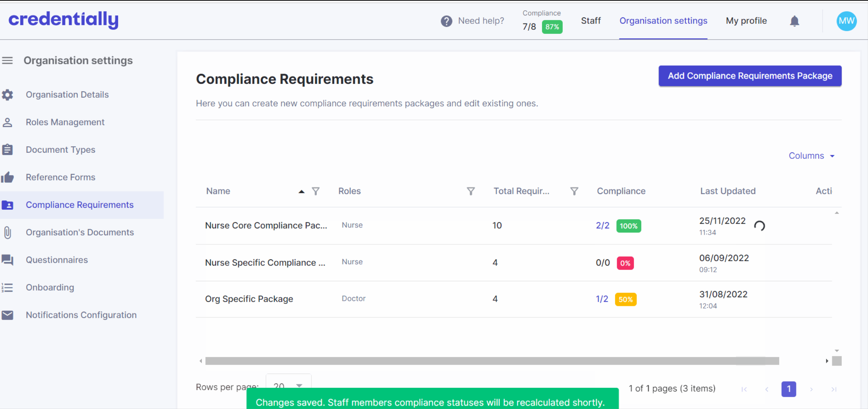Open the My profile tab
Viewport: 868px width, 409px height.
point(746,21)
